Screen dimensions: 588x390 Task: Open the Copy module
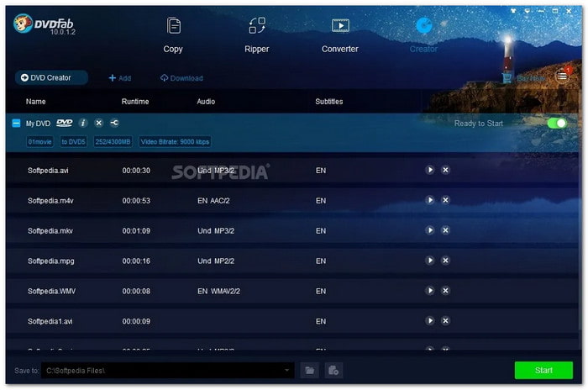click(173, 35)
